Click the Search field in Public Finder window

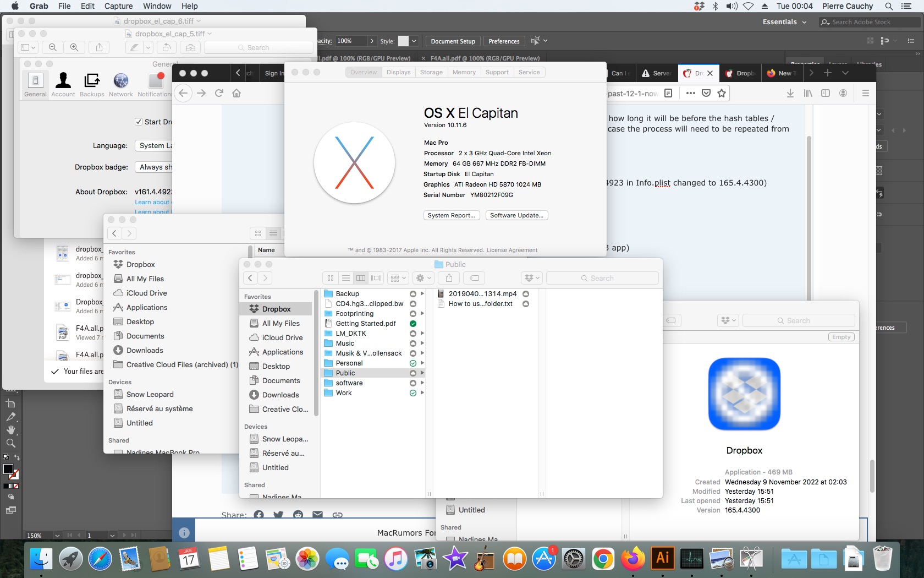click(602, 278)
